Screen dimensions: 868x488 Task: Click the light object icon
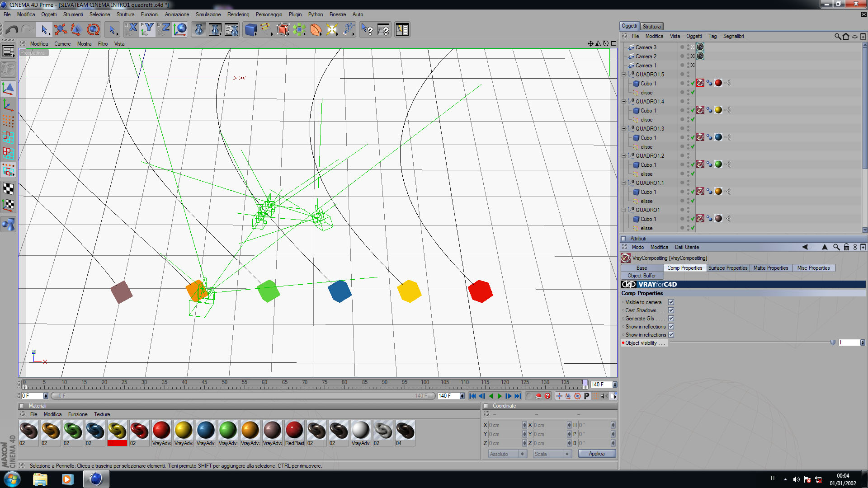(332, 30)
